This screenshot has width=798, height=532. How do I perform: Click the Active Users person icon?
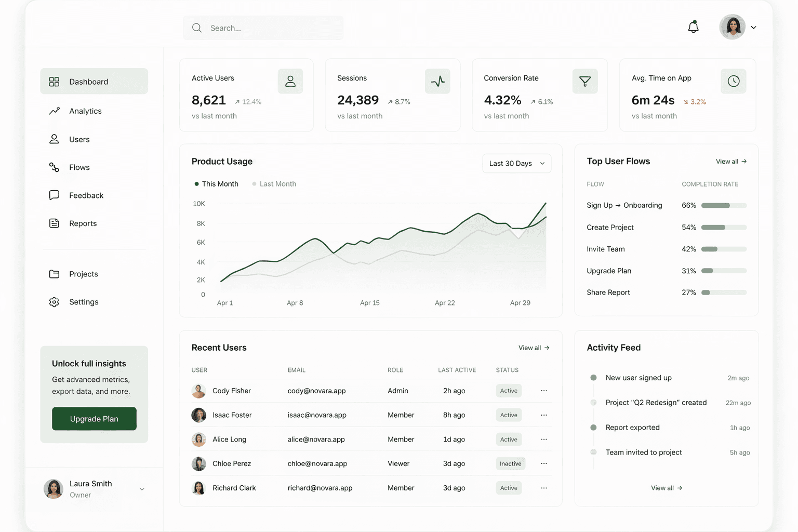coord(290,81)
